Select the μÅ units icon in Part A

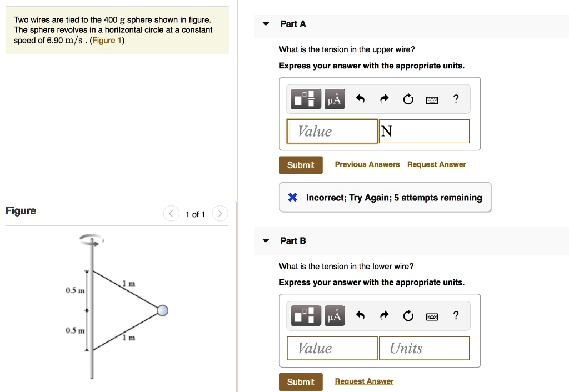(x=335, y=99)
